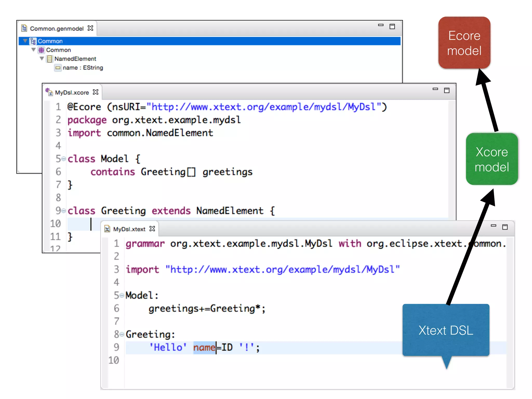532x399 pixels.
Task: Click the NamedElement class icon in tree
Action: click(x=49, y=59)
